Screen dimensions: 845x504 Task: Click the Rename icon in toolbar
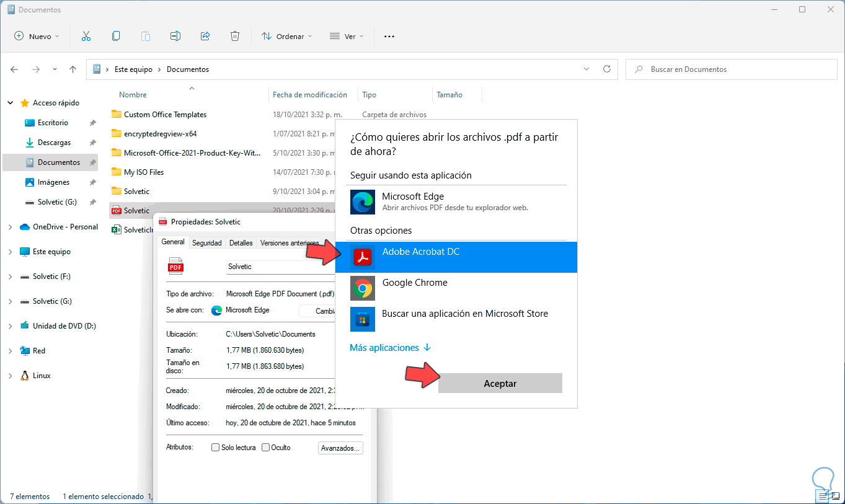coord(175,37)
